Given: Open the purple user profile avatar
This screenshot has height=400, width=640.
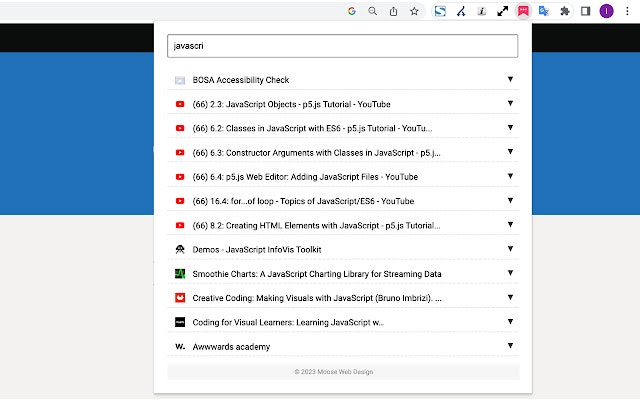Looking at the screenshot, I should [x=607, y=11].
